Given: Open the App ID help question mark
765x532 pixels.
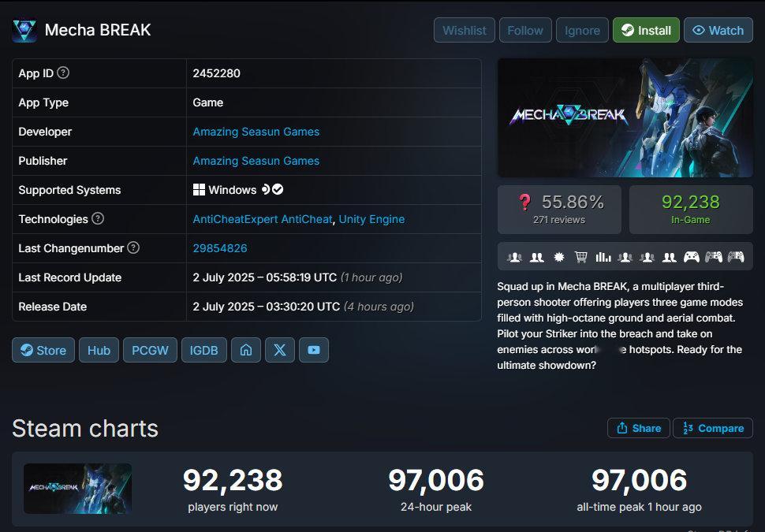Looking at the screenshot, I should tap(63, 73).
